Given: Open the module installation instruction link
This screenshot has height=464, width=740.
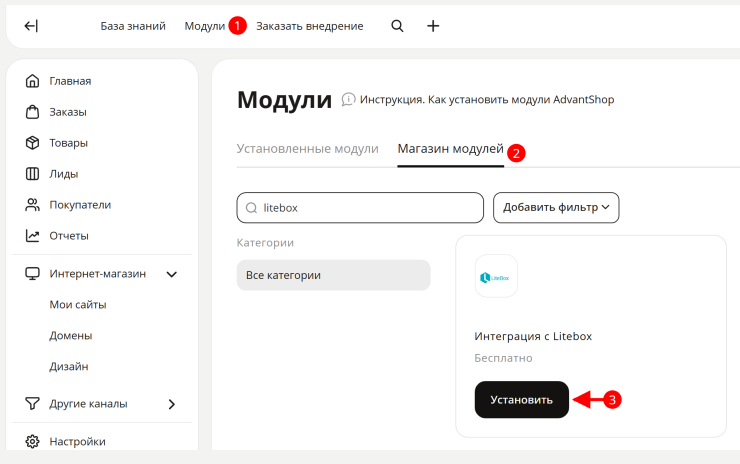Looking at the screenshot, I should pos(487,100).
